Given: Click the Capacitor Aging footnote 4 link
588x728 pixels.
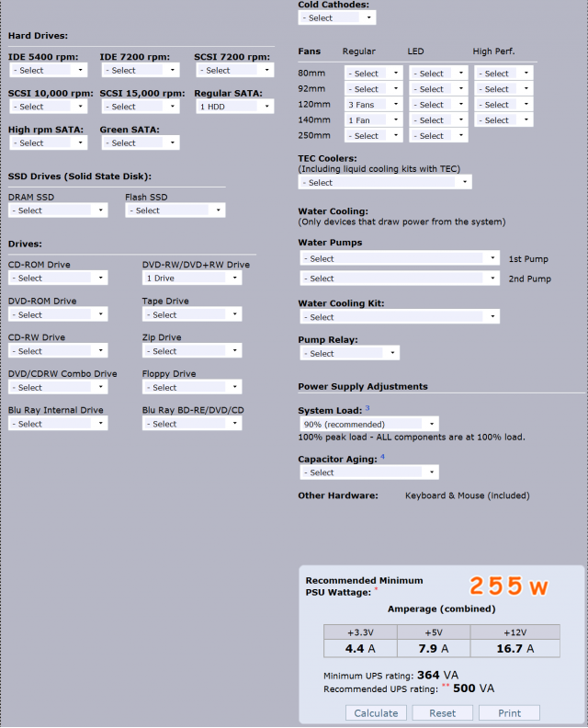Looking at the screenshot, I should click(x=383, y=457).
